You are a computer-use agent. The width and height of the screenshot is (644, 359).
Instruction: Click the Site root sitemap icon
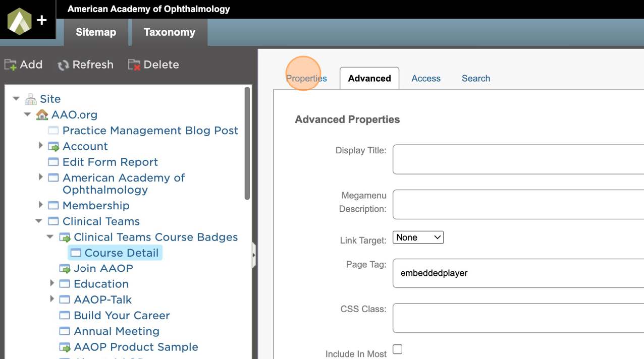click(x=31, y=99)
